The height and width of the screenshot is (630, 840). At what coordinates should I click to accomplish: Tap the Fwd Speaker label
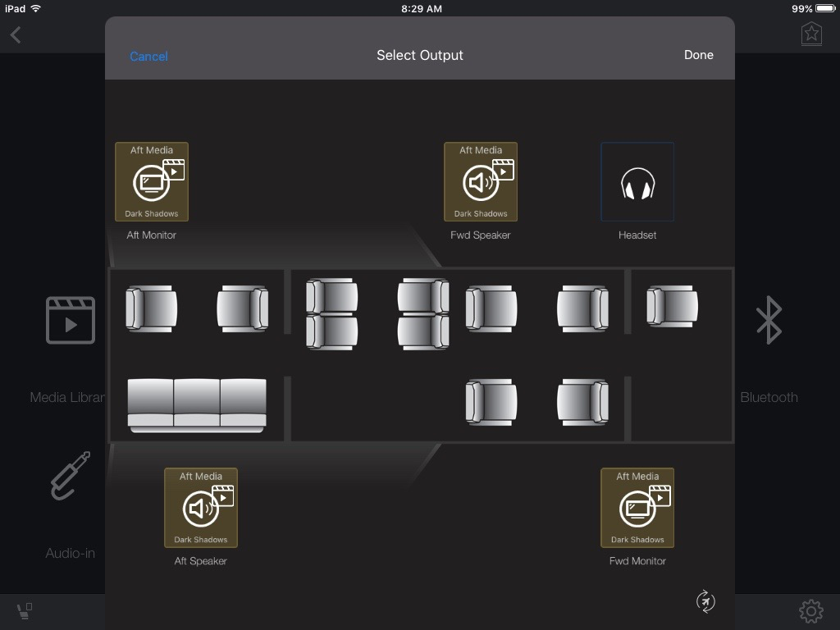[481, 235]
